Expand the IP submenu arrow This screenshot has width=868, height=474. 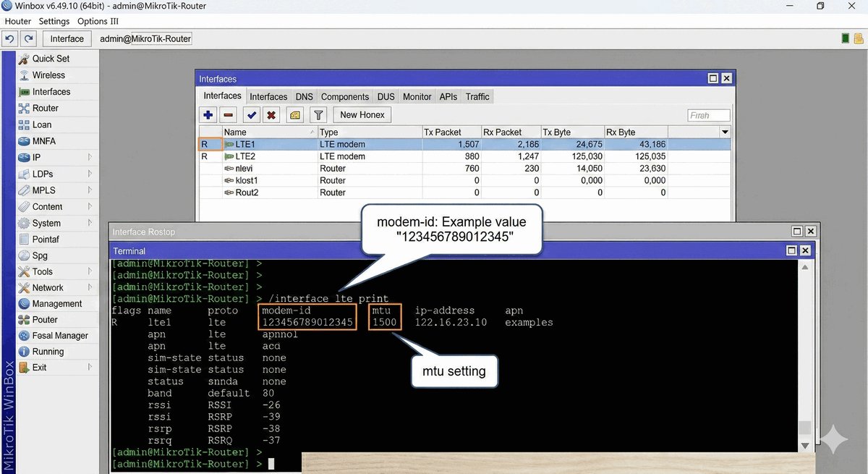[90, 157]
